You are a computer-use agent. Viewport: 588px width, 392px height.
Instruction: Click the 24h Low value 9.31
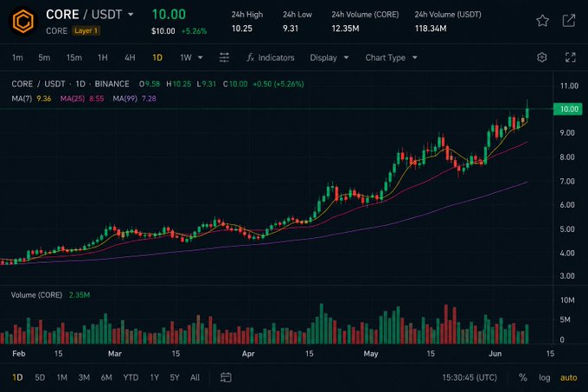291,29
